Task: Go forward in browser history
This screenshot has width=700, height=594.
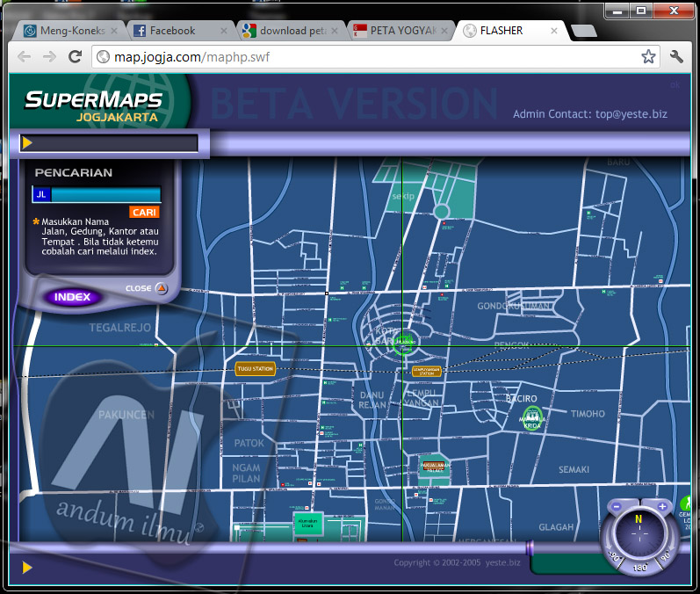Action: click(49, 57)
